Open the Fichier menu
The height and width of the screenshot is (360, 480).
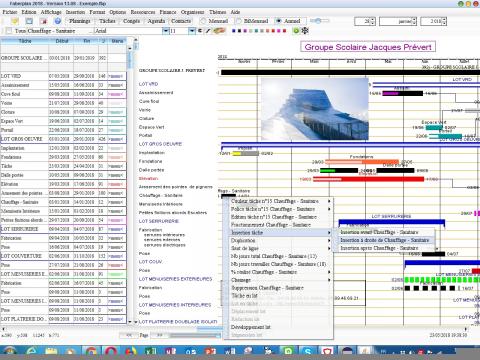(x=10, y=12)
